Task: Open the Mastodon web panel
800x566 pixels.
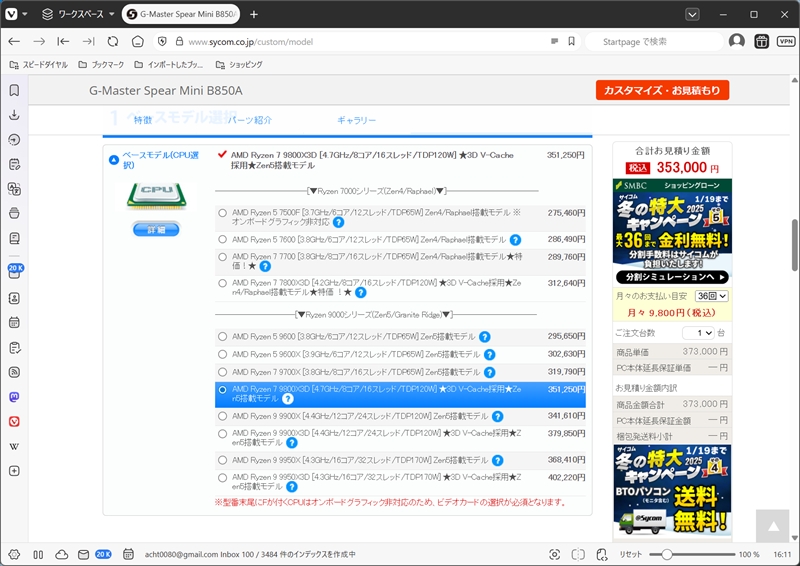Action: click(x=14, y=396)
